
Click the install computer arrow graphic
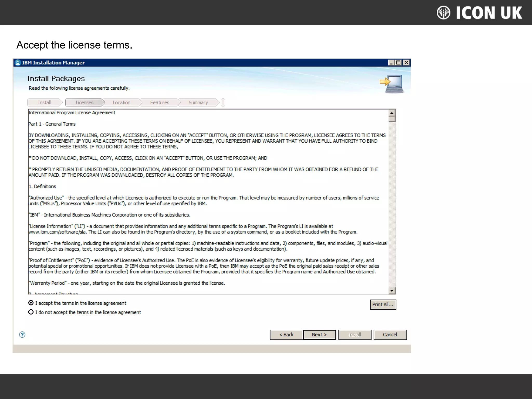click(x=392, y=84)
